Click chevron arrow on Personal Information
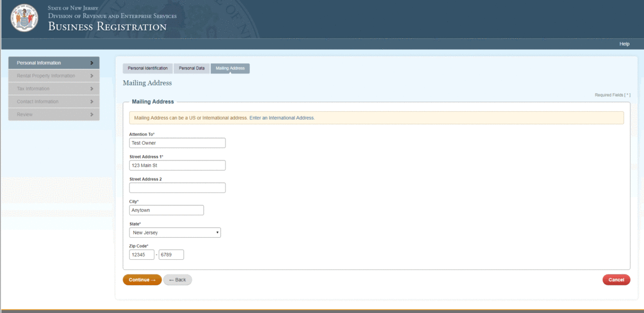Screen dimensions: 644x313 pyautogui.click(x=92, y=63)
